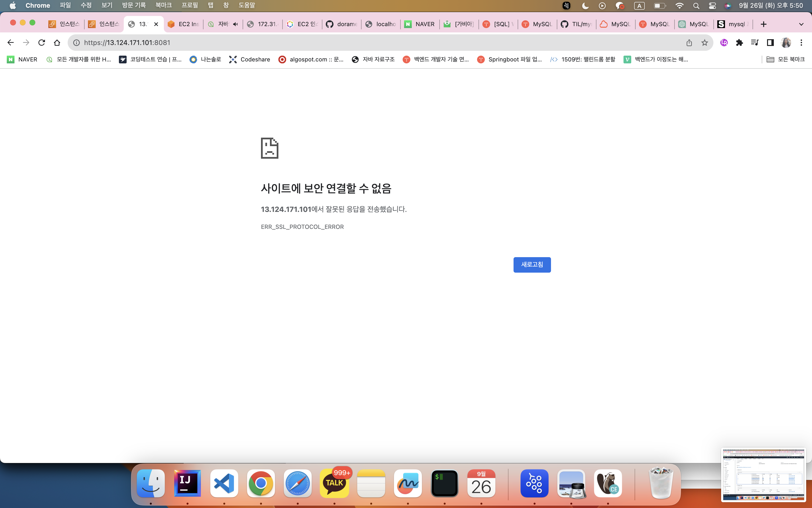Viewport: 812px width, 508px height.
Task: Open battery status in menu bar
Action: pyautogui.click(x=660, y=6)
